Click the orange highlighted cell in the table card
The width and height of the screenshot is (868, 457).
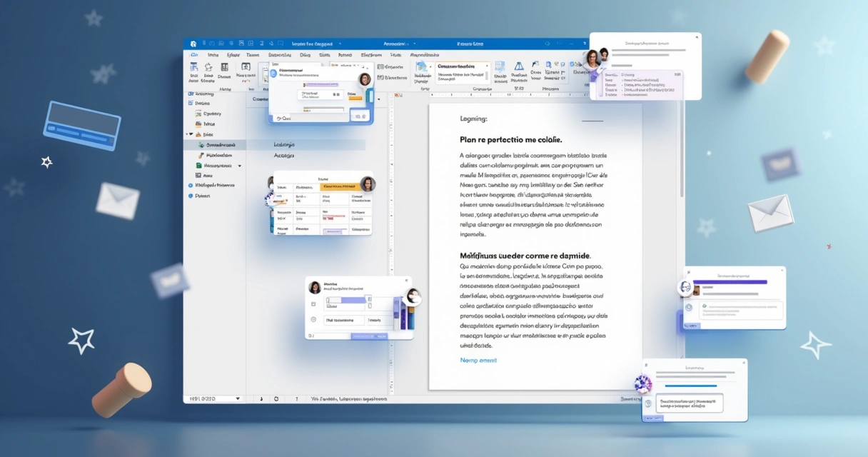pyautogui.click(x=339, y=187)
